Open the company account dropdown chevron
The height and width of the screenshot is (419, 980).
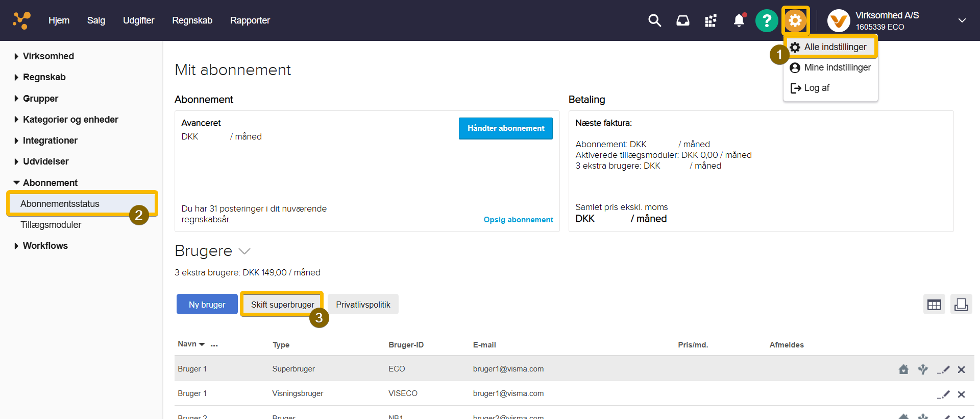point(962,20)
